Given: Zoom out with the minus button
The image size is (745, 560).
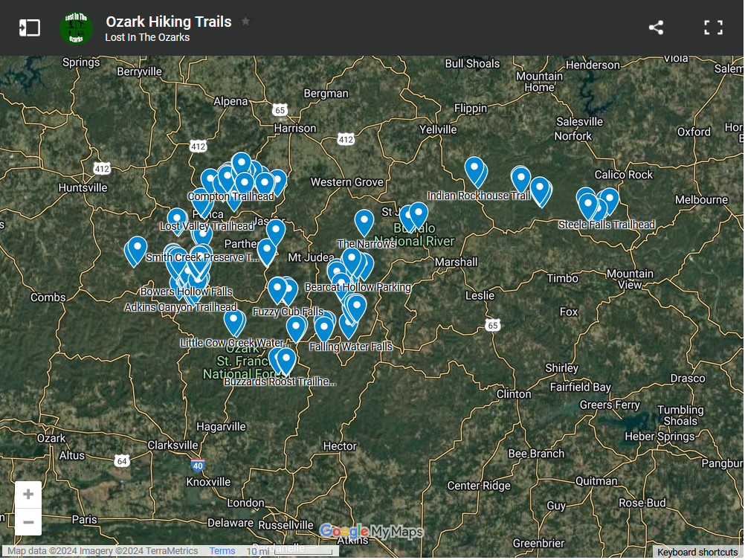Looking at the screenshot, I should [x=28, y=522].
